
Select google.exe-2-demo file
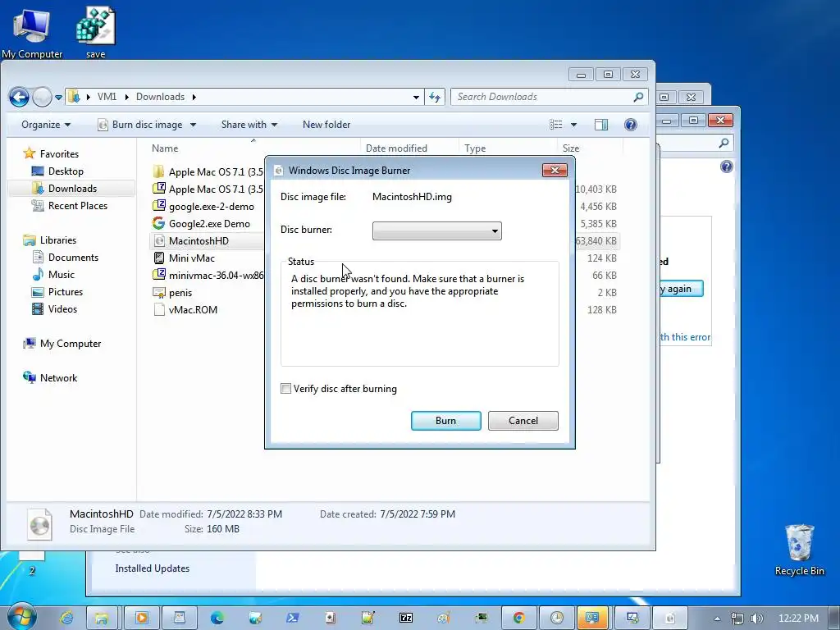pyautogui.click(x=203, y=206)
